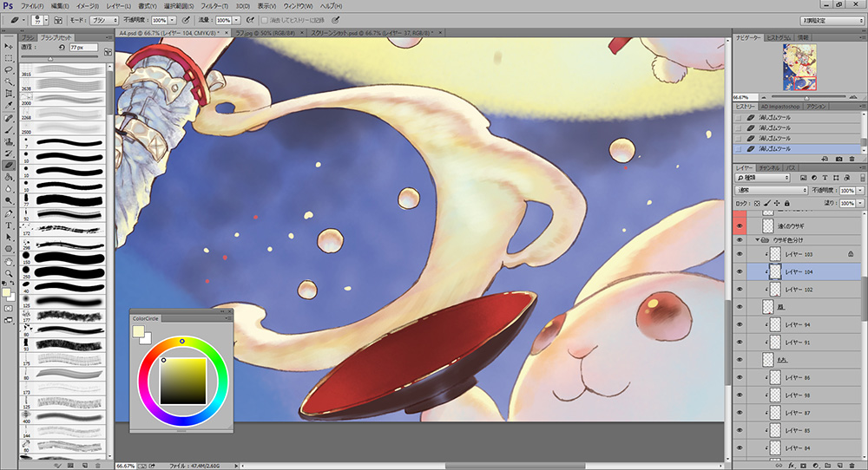Switch to the ヒストグラム tab
This screenshot has width=868, height=470.
pos(779,37)
